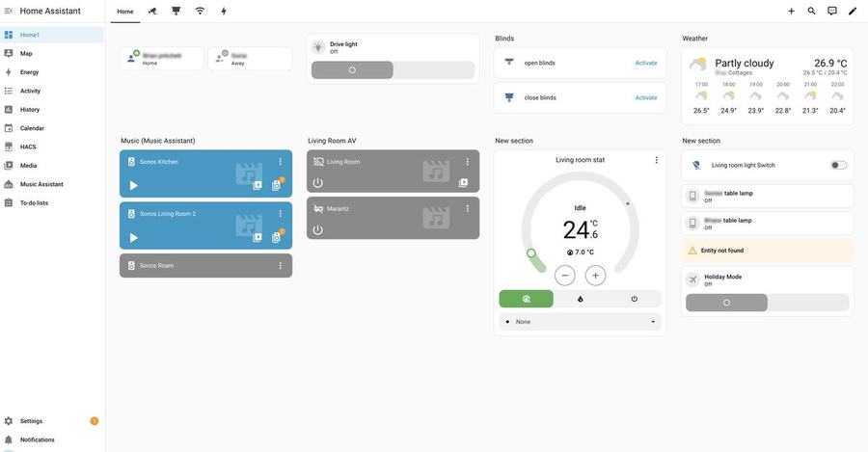Open Calendar in the sidebar

(x=52, y=128)
